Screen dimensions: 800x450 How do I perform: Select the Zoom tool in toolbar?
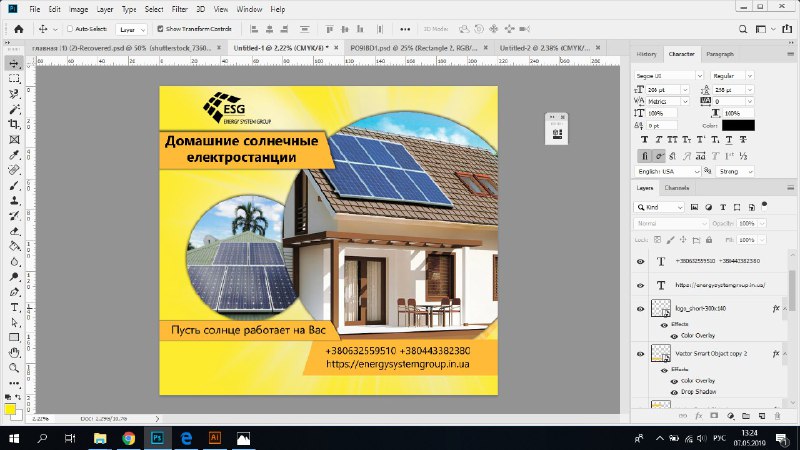pyautogui.click(x=14, y=368)
